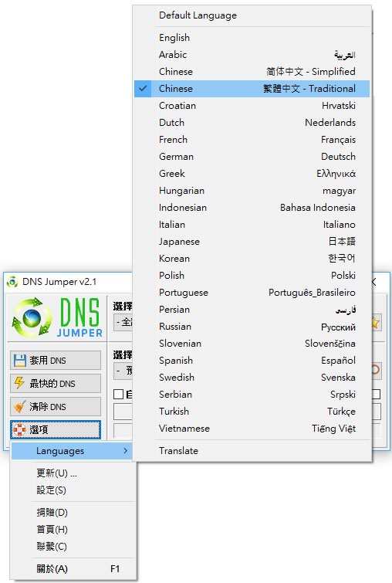
Task: Select Persian language
Action: (x=252, y=310)
